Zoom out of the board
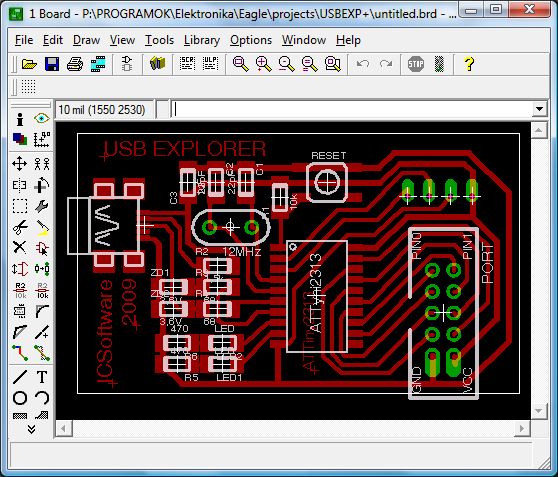The height and width of the screenshot is (477, 558). [x=286, y=64]
